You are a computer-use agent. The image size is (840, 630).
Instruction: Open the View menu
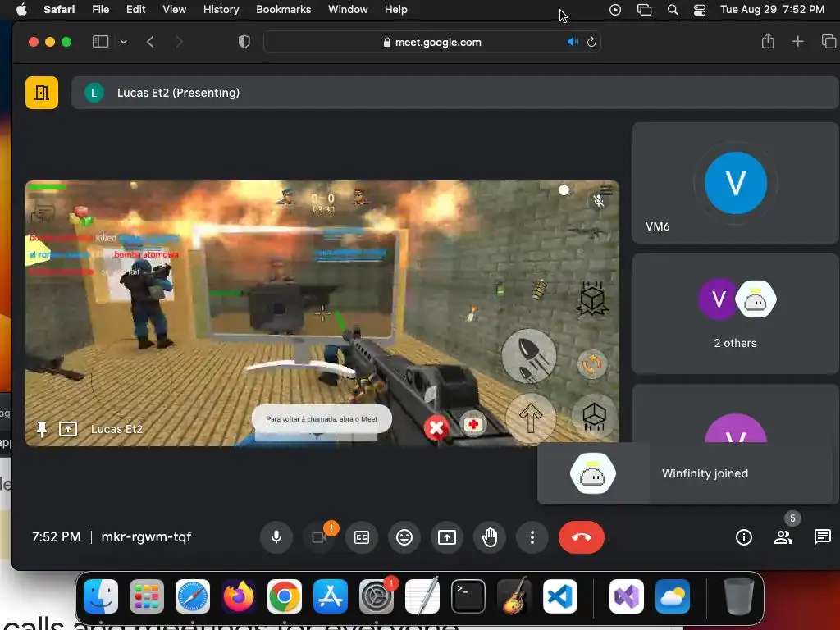174,10
